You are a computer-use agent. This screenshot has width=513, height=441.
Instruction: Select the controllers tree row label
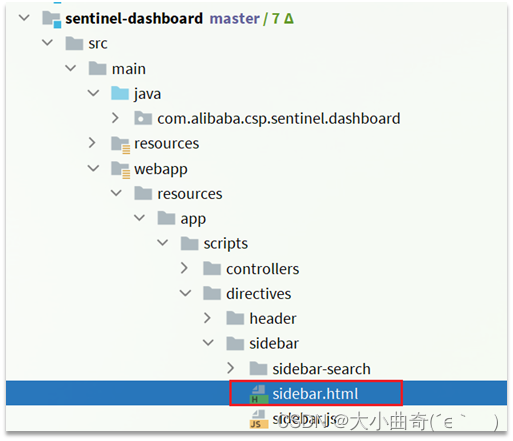coord(263,269)
